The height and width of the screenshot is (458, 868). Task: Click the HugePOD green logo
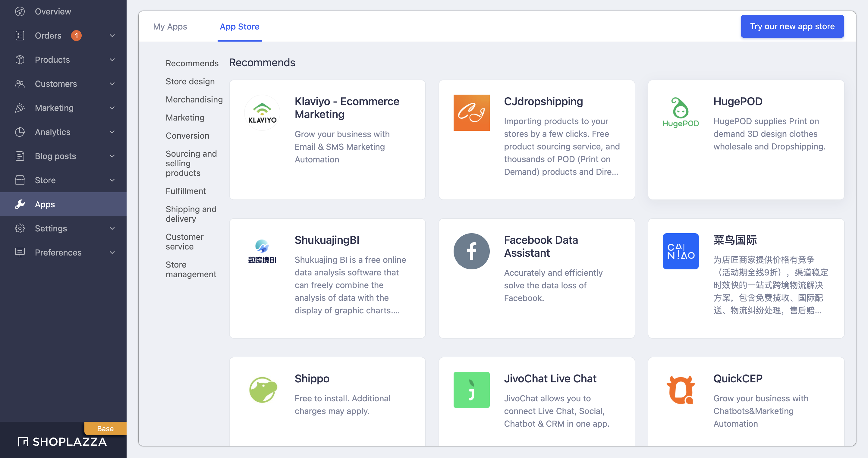point(680,112)
